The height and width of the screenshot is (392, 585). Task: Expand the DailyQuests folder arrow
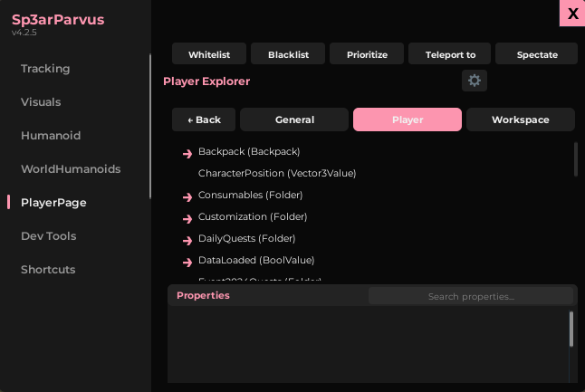tap(187, 241)
